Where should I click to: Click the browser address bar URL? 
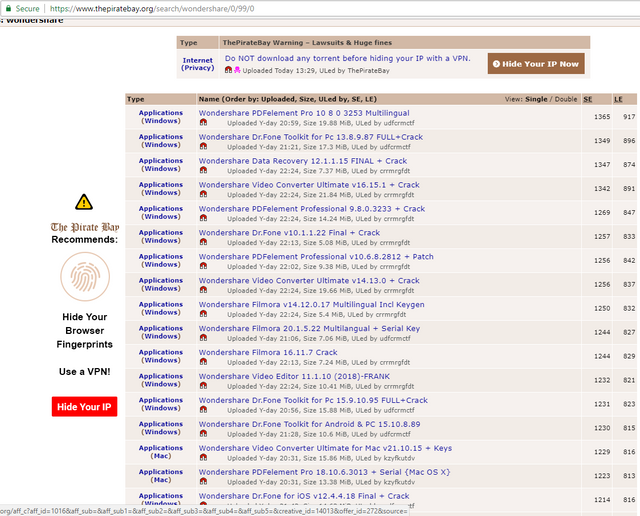(152, 9)
